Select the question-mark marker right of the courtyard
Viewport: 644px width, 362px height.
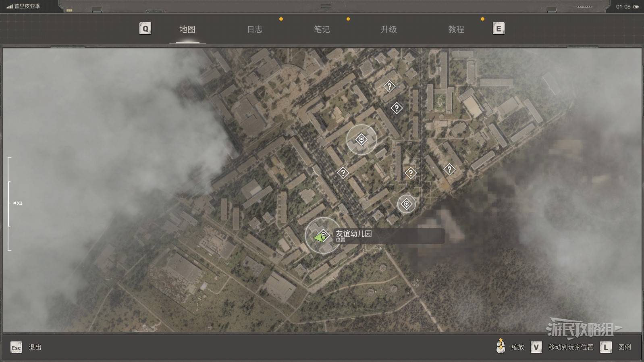coord(411,173)
